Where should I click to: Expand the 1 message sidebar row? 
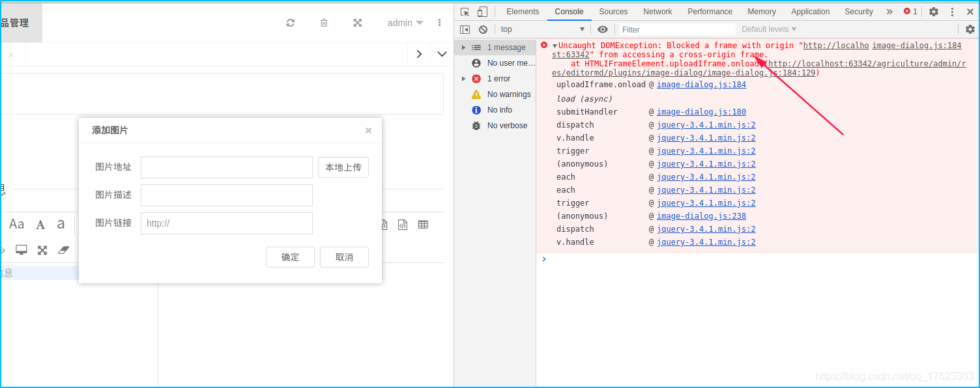[464, 48]
